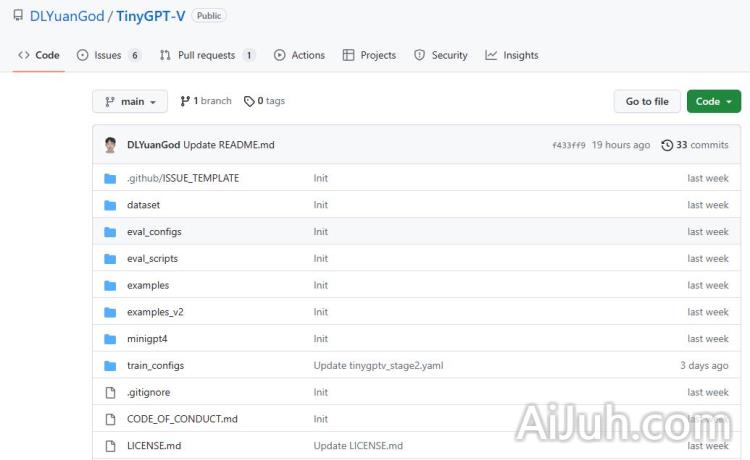Click the folder icon next to minigpt4

[110, 339]
